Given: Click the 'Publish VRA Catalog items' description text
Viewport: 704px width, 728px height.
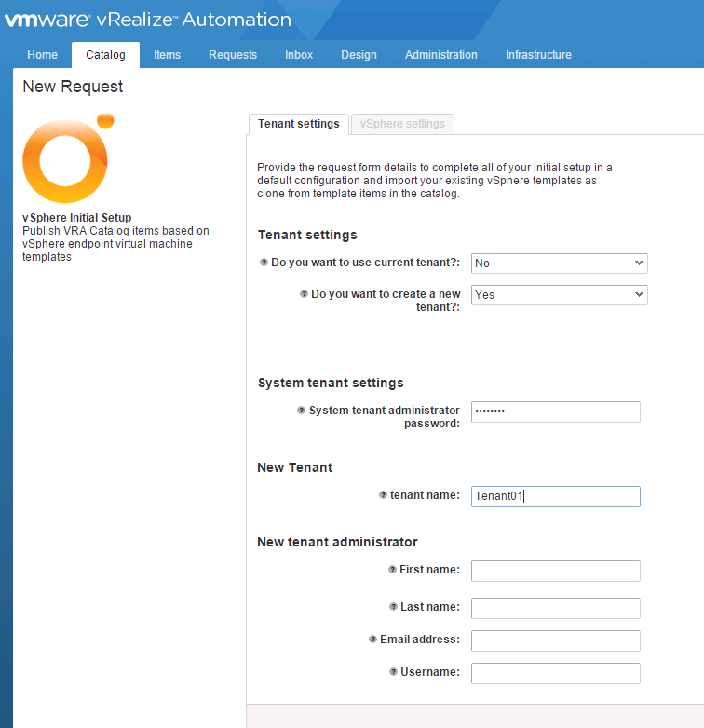Looking at the screenshot, I should [115, 244].
